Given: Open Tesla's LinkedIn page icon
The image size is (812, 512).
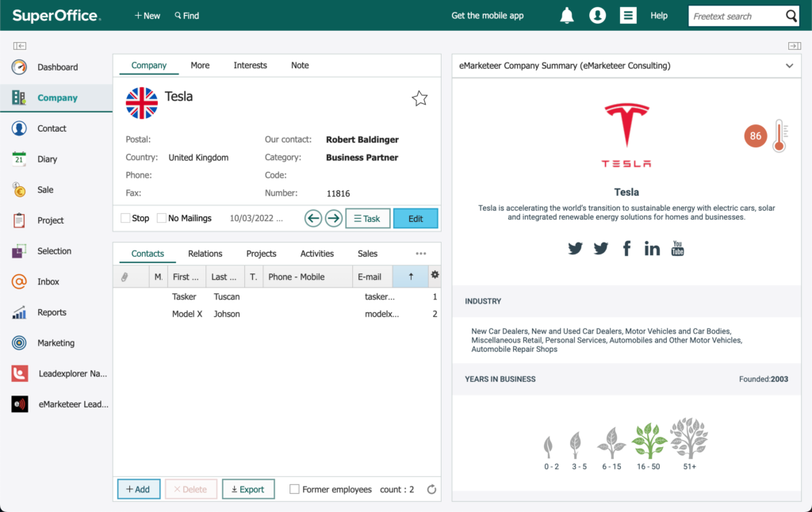Looking at the screenshot, I should pyautogui.click(x=652, y=249).
